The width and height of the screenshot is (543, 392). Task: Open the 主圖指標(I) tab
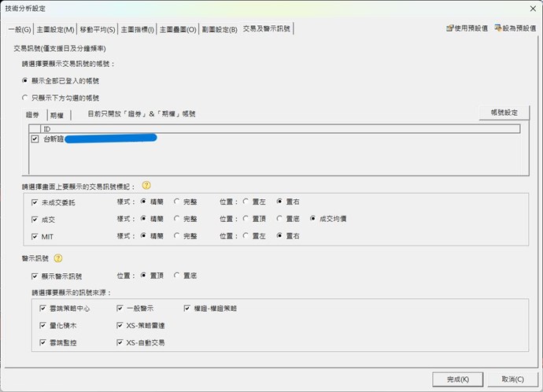[137, 29]
